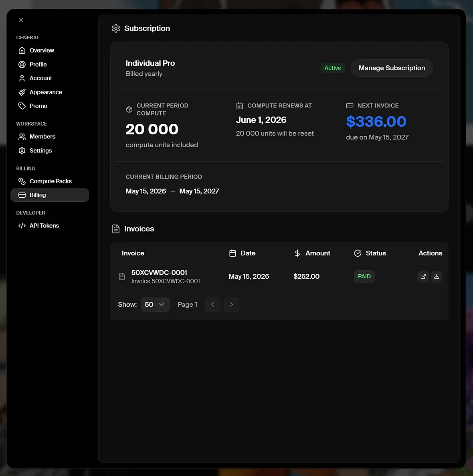Click the API Tokens code icon
The image size is (473, 476).
coord(22,225)
